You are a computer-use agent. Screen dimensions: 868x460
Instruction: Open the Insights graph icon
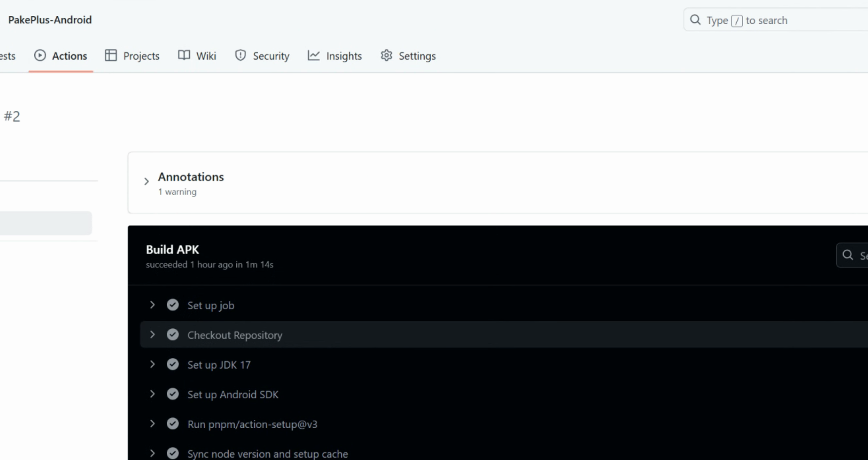(x=313, y=55)
